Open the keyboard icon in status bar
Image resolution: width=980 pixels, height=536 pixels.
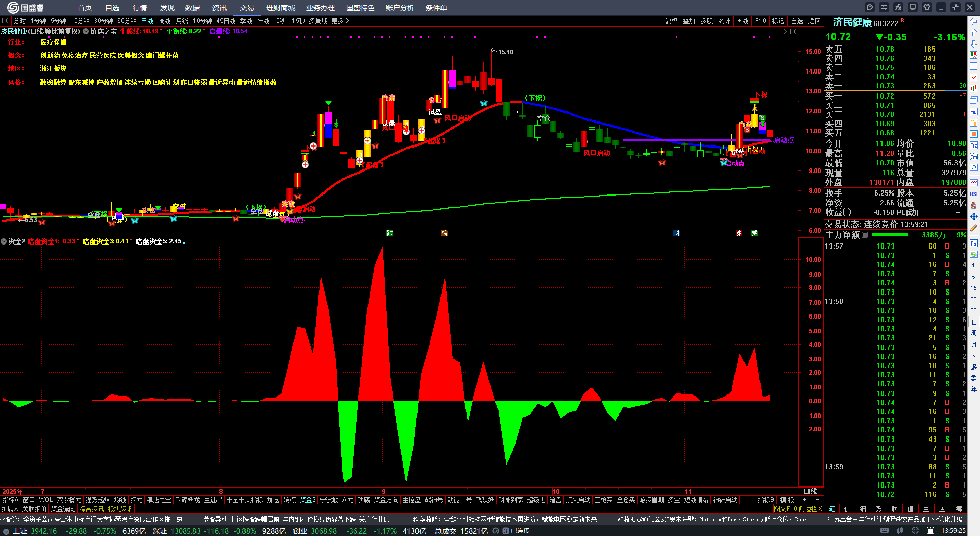[885, 531]
